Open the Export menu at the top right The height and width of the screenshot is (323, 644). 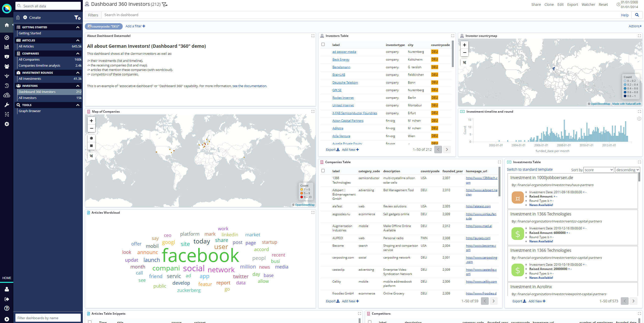[x=573, y=4]
